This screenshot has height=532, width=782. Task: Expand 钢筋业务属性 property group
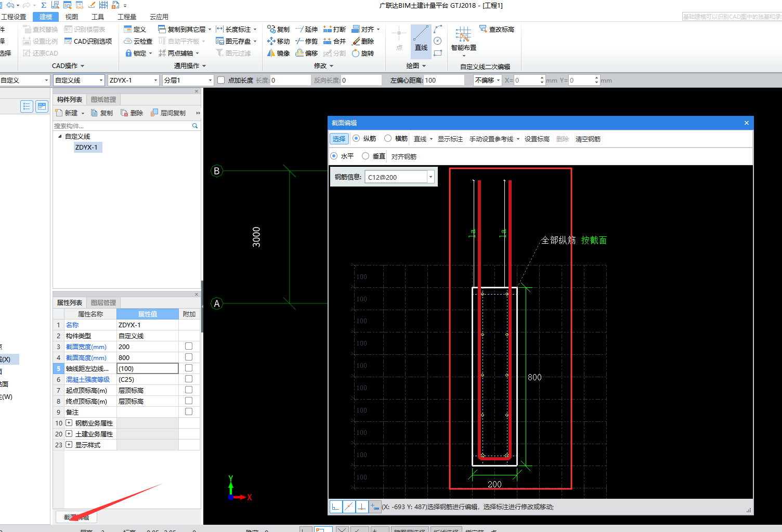[x=69, y=423]
